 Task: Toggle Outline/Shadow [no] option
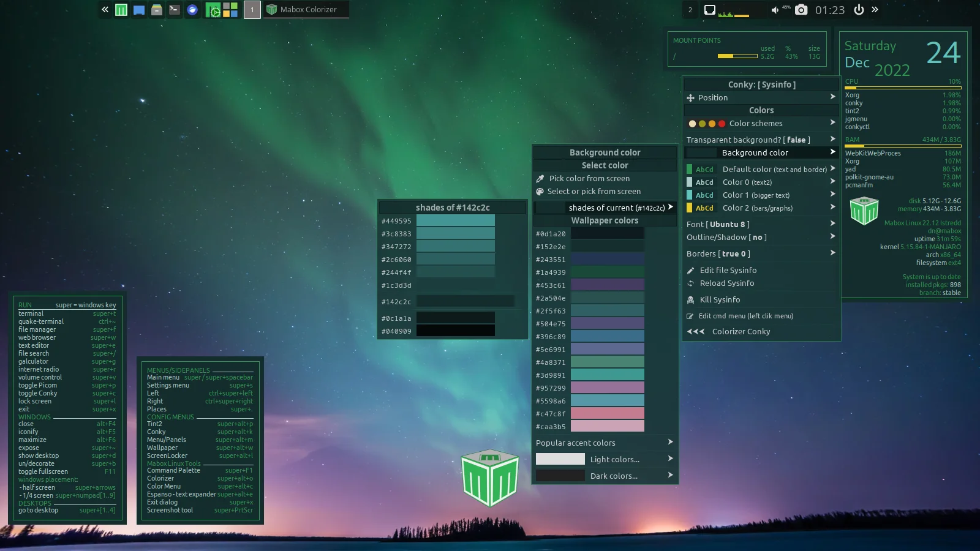pos(761,238)
